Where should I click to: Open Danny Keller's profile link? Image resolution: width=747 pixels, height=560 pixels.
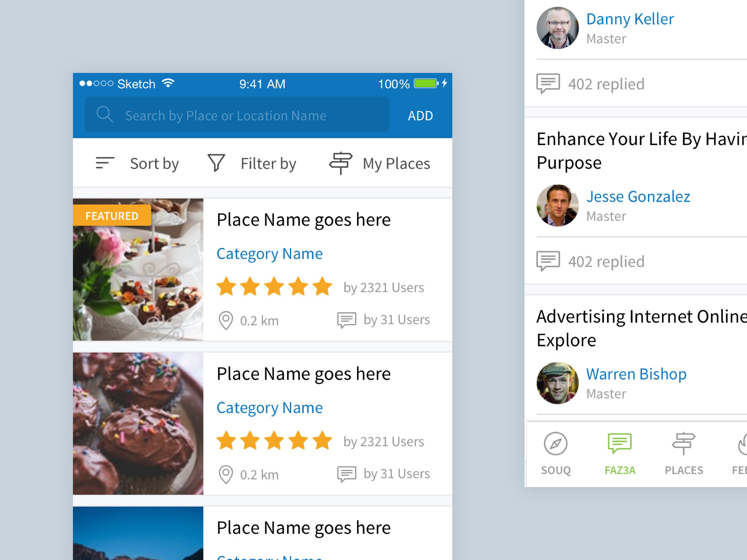tap(630, 19)
